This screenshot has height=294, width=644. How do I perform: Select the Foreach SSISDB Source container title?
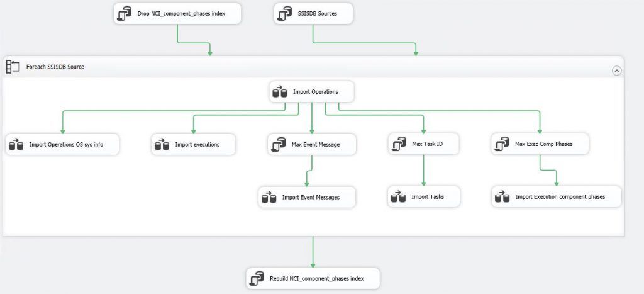pos(55,67)
